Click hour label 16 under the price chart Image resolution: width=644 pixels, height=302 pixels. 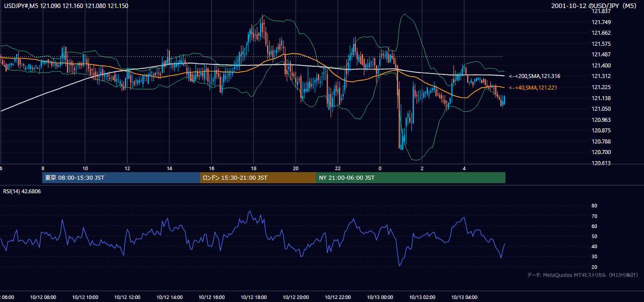[212, 168]
